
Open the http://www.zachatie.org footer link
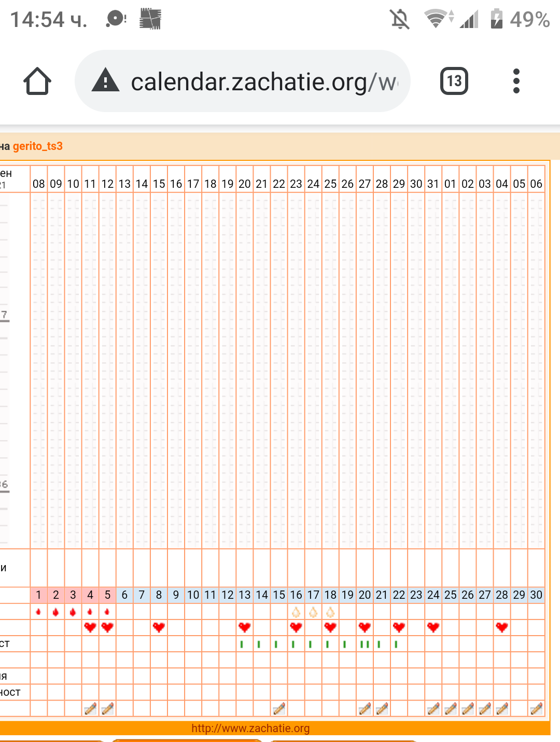250,728
